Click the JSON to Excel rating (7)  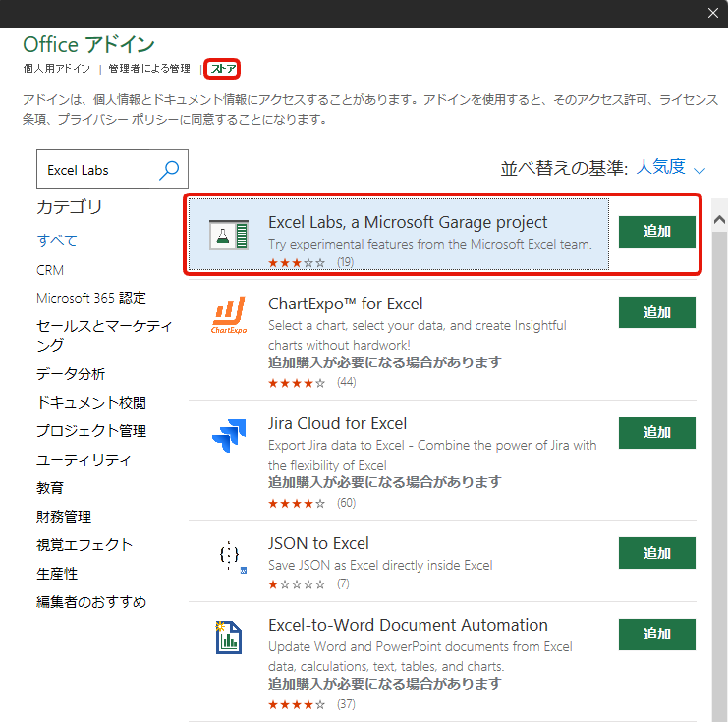click(308, 584)
